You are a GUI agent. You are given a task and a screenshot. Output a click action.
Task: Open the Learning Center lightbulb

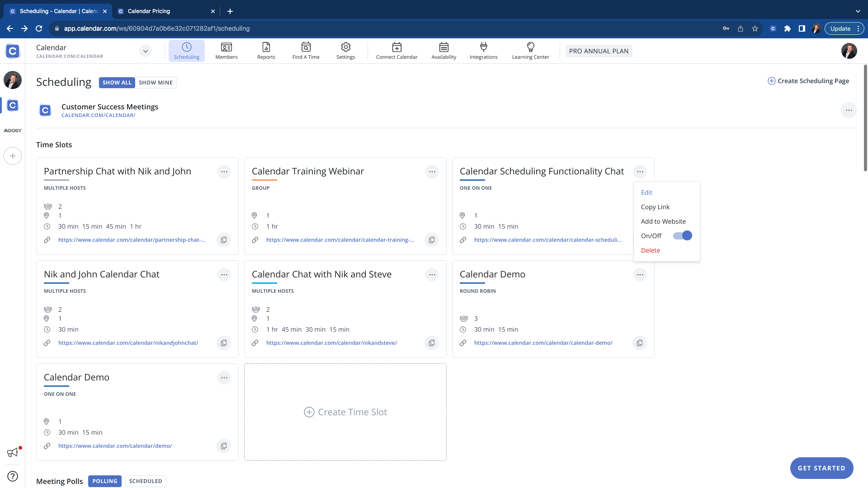[x=530, y=51]
